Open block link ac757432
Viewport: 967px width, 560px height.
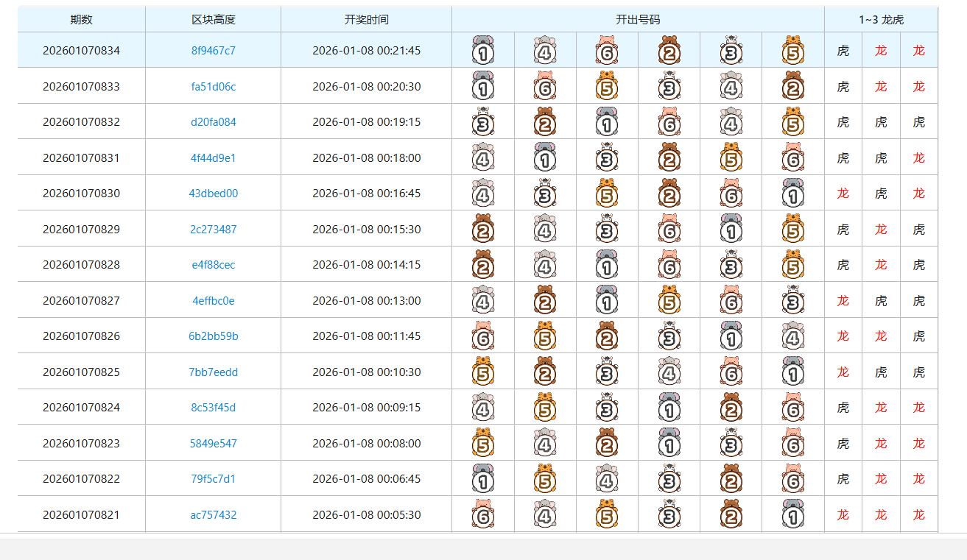pos(213,515)
